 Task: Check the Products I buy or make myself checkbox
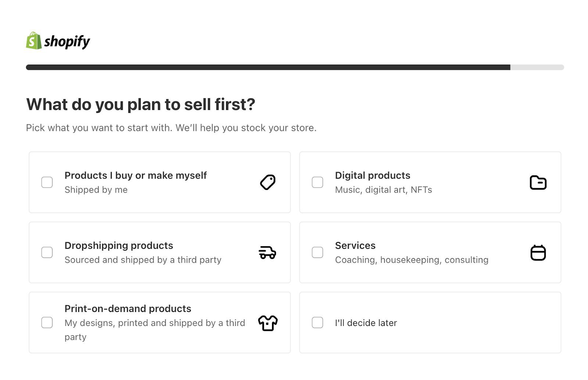coord(47,182)
